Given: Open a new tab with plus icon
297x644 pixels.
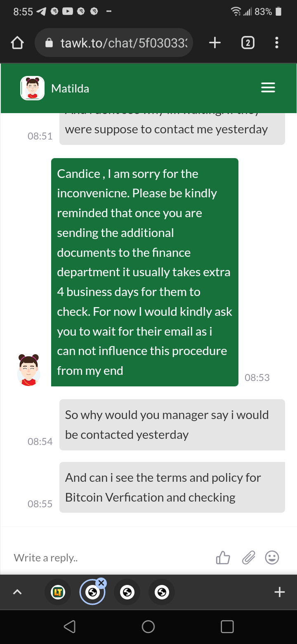Looking at the screenshot, I should 215,43.
